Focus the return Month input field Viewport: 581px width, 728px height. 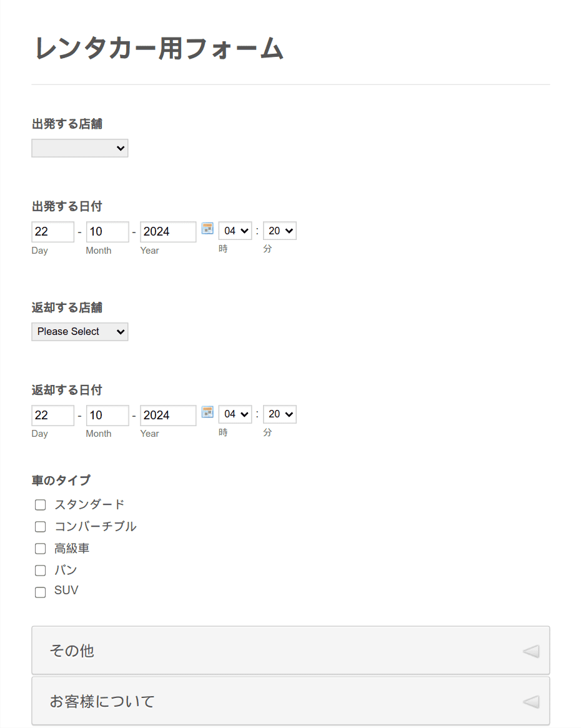pos(107,415)
